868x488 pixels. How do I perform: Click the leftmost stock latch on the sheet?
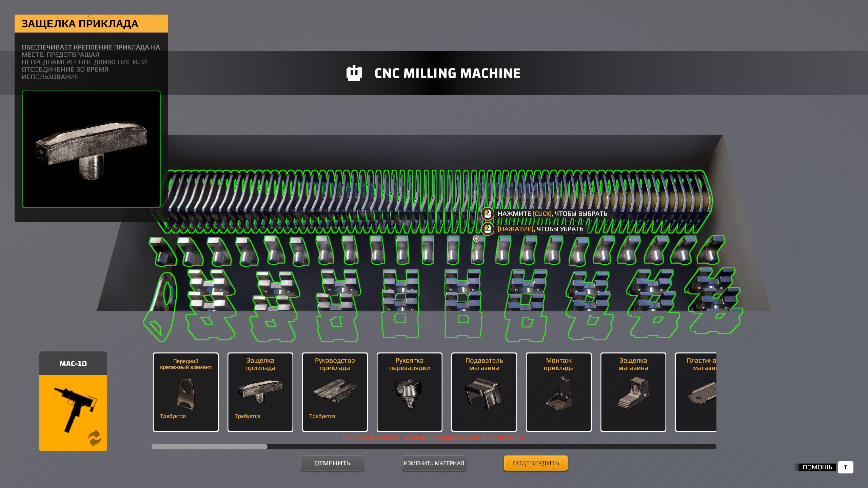(x=162, y=252)
